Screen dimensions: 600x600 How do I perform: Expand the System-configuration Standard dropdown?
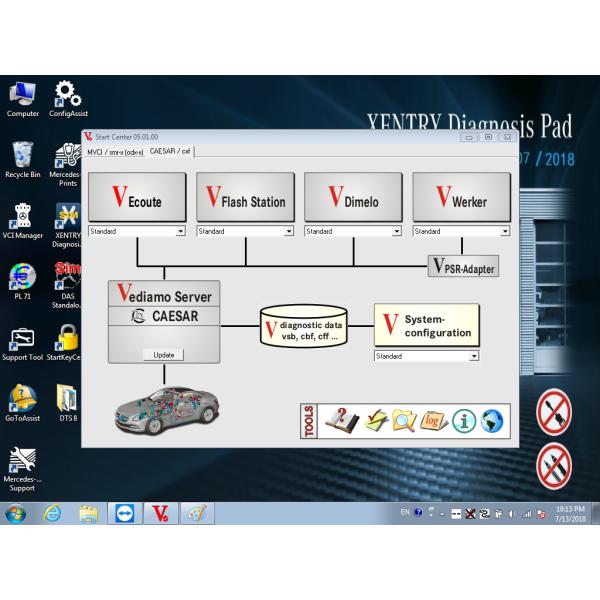pos(474,356)
